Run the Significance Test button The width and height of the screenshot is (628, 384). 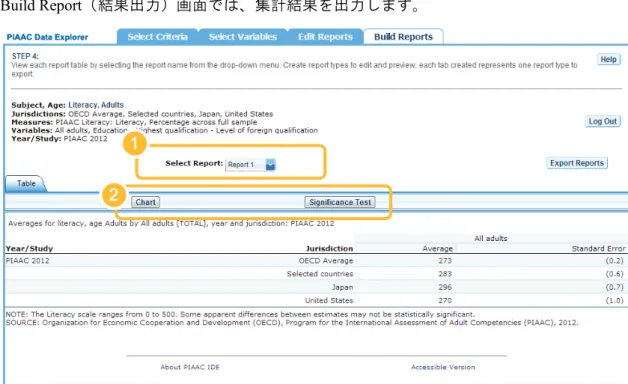coord(340,202)
